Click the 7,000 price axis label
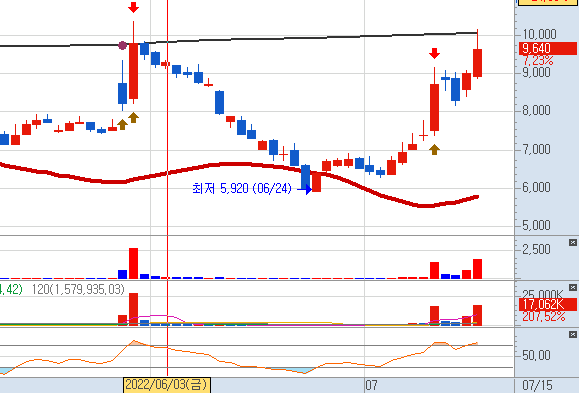 [536, 149]
